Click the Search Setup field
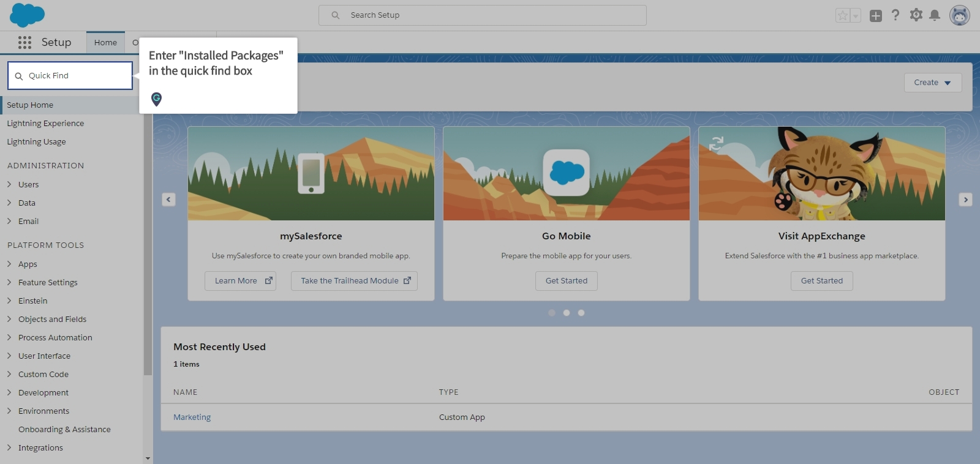Viewport: 980px width, 464px height. 483,15
